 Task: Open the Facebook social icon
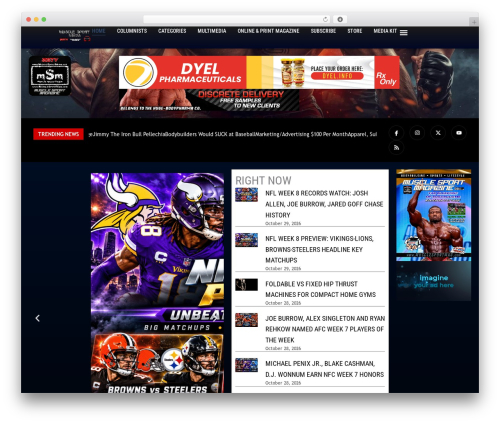point(396,133)
